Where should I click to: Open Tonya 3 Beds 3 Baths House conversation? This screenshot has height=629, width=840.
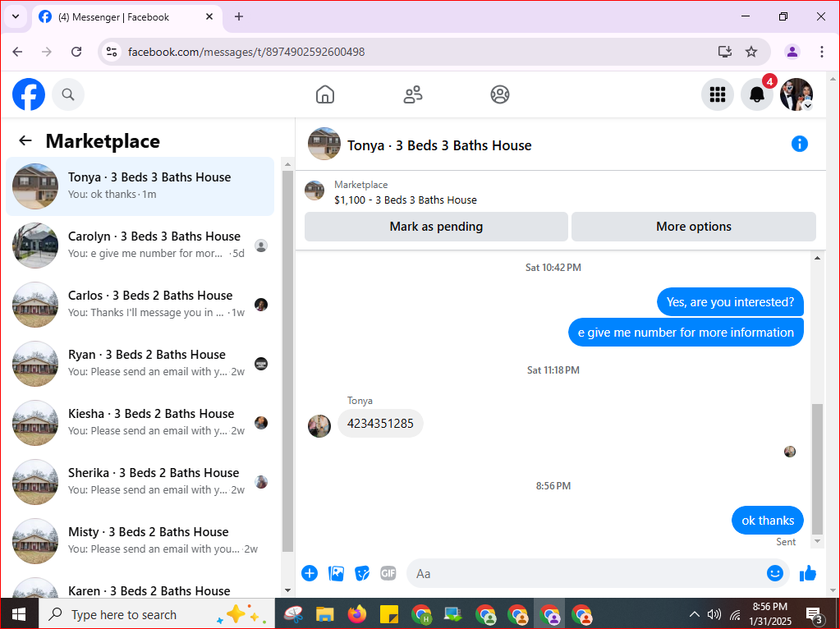click(140, 186)
